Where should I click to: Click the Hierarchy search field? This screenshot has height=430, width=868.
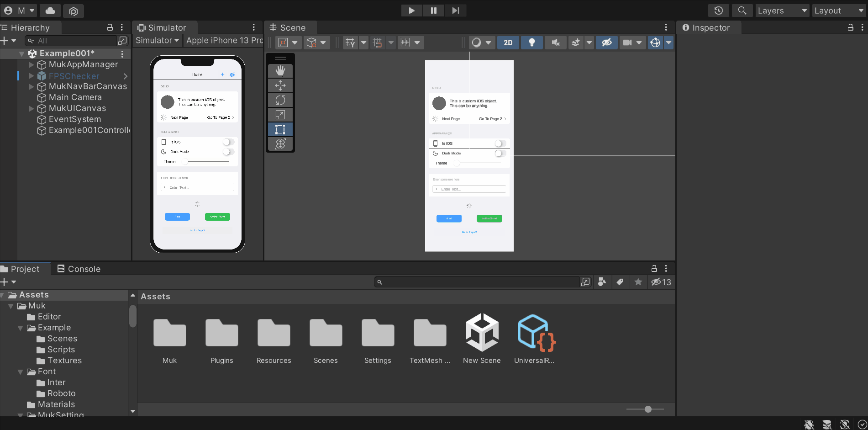point(71,41)
